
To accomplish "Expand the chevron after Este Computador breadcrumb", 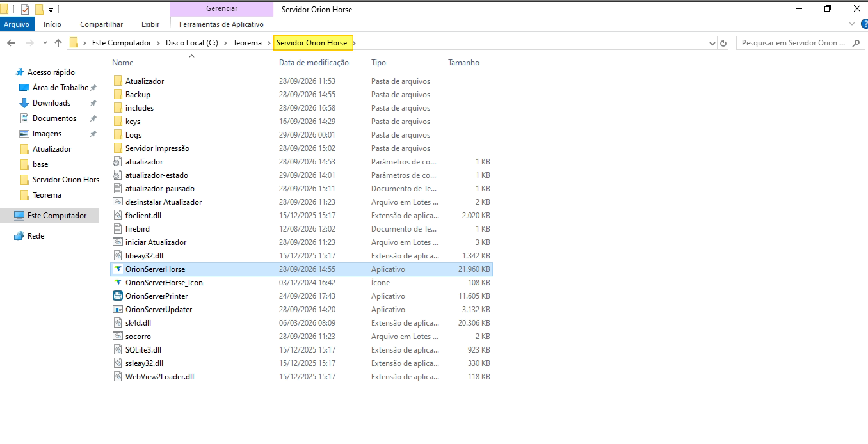I will tap(157, 43).
